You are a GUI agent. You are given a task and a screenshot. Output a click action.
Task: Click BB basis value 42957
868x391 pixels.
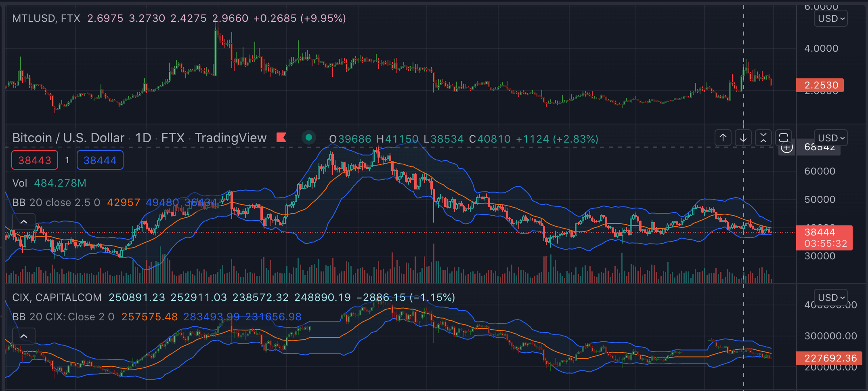click(x=124, y=202)
